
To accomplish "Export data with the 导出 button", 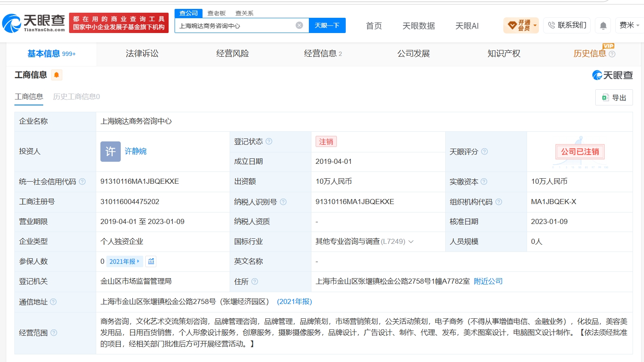I will pos(614,98).
